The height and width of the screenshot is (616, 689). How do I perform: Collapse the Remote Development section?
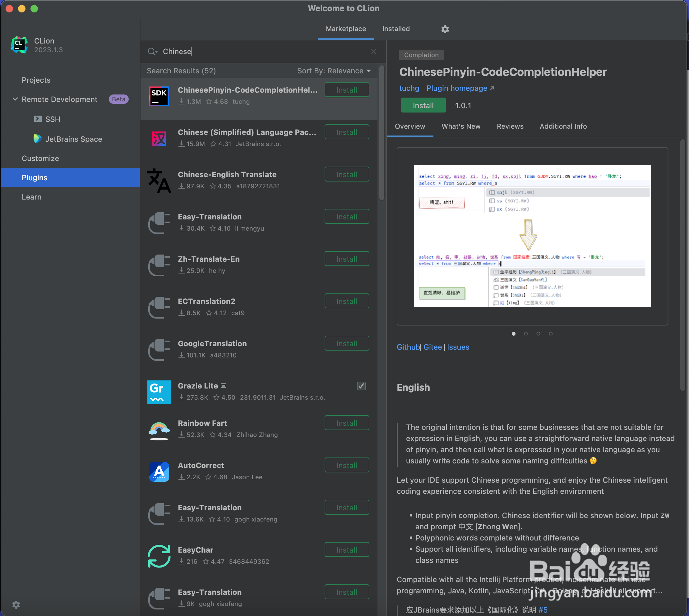15,99
